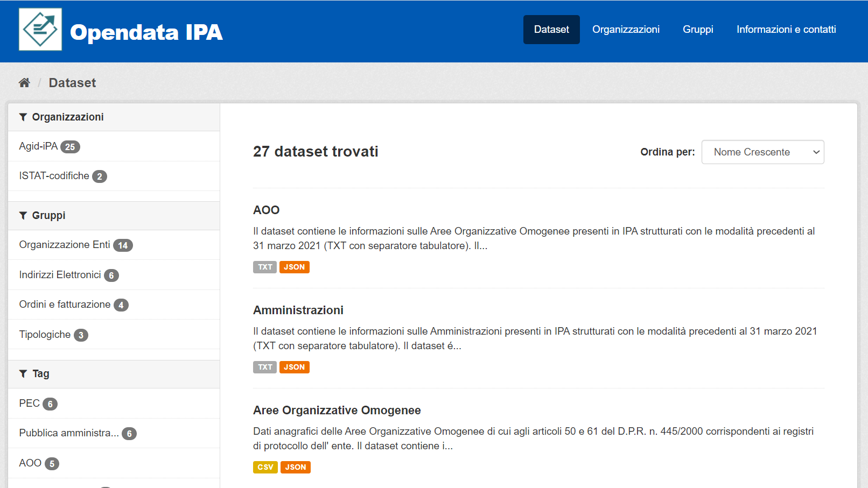Click the home icon in the breadcrumb
868x488 pixels.
tap(24, 82)
